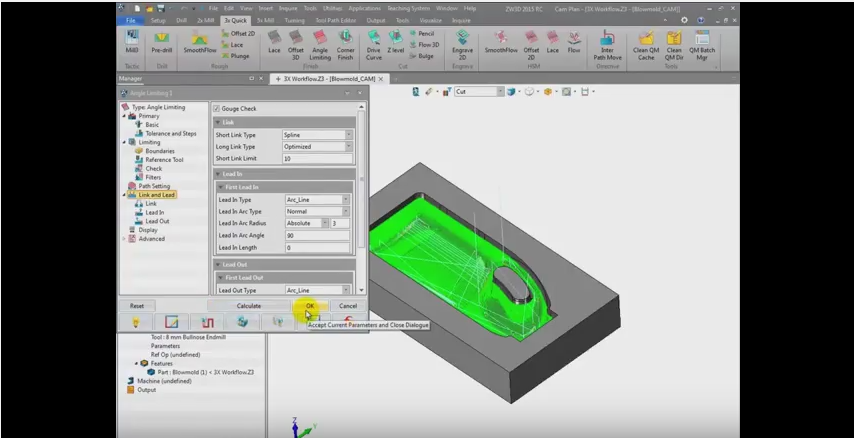
Task: Open Inter Path Move directive
Action: coord(607,45)
